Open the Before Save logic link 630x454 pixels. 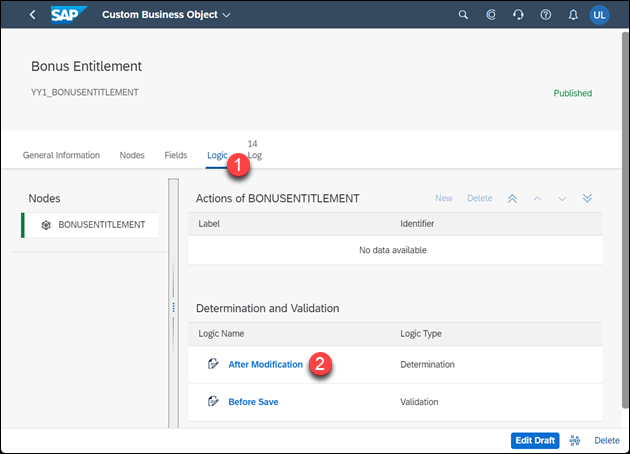(253, 402)
